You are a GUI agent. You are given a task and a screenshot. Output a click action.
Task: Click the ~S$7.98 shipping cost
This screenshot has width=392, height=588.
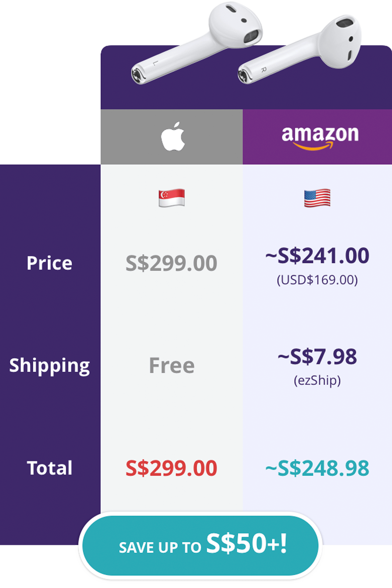coord(317,357)
